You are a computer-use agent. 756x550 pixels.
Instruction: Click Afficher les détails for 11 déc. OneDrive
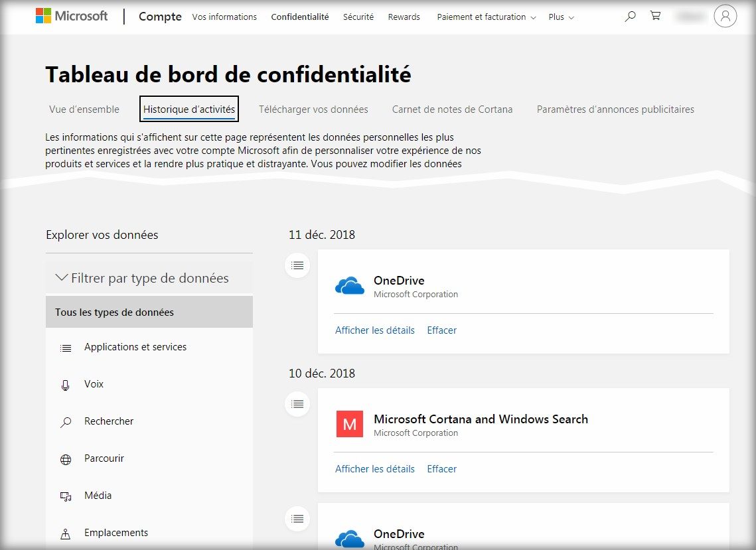(x=374, y=330)
